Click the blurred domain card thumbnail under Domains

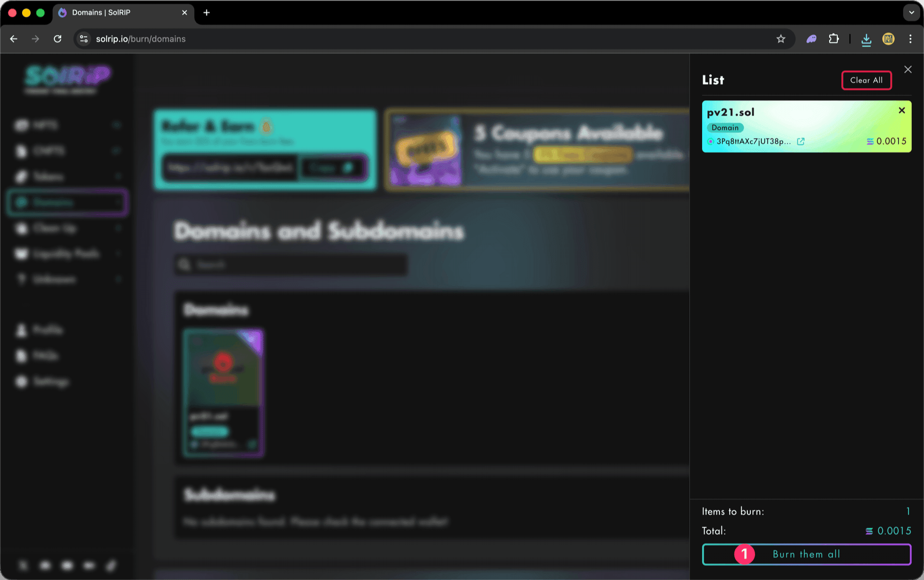223,392
